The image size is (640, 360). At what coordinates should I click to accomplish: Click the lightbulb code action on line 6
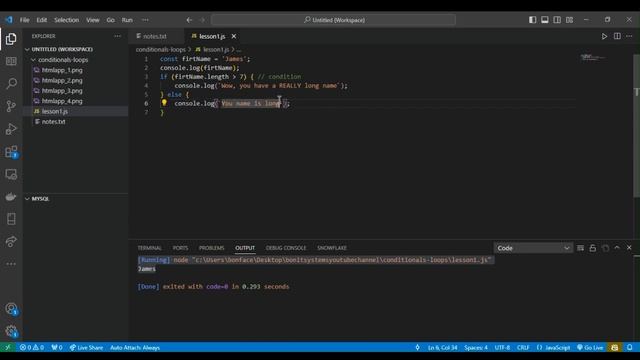pyautogui.click(x=164, y=103)
